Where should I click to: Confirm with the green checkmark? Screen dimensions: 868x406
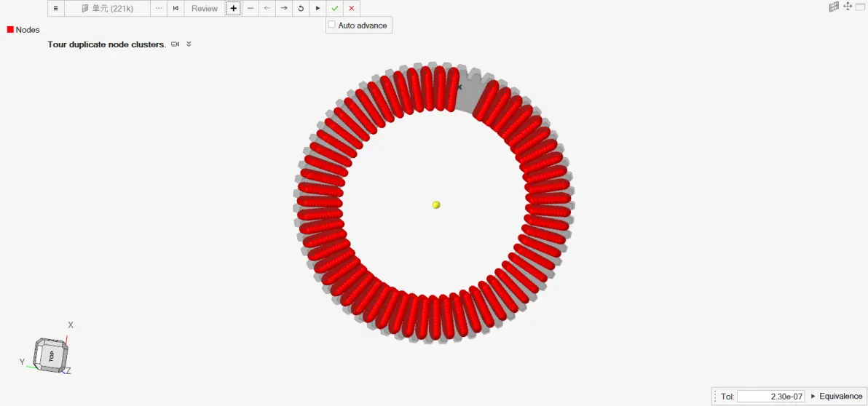(334, 8)
